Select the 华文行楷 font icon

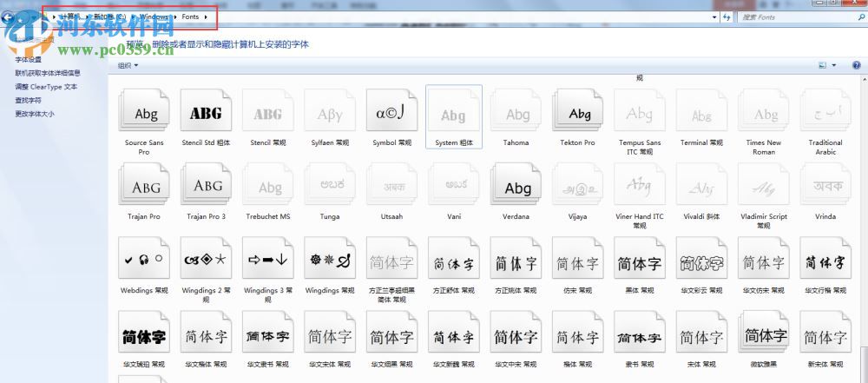point(826,258)
